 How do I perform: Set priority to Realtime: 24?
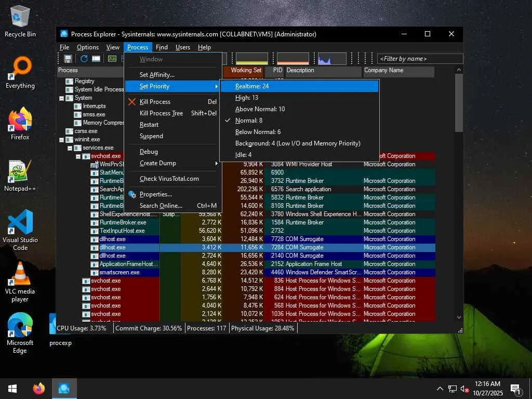[299, 86]
